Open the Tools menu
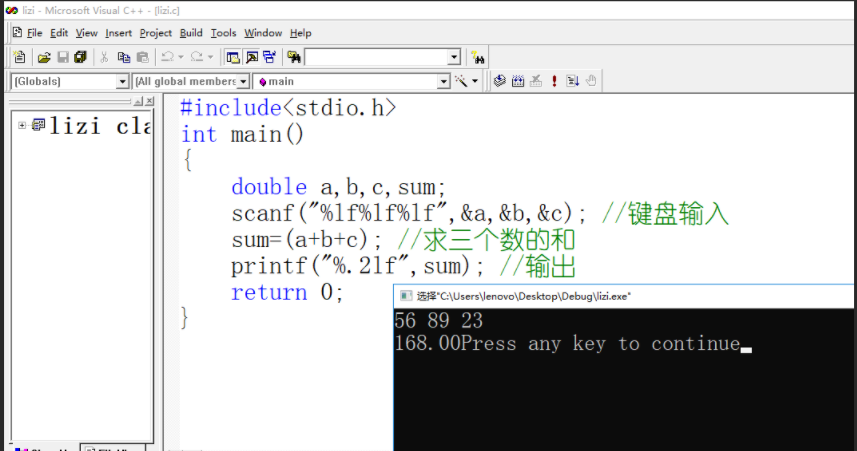857x451 pixels. click(x=223, y=33)
